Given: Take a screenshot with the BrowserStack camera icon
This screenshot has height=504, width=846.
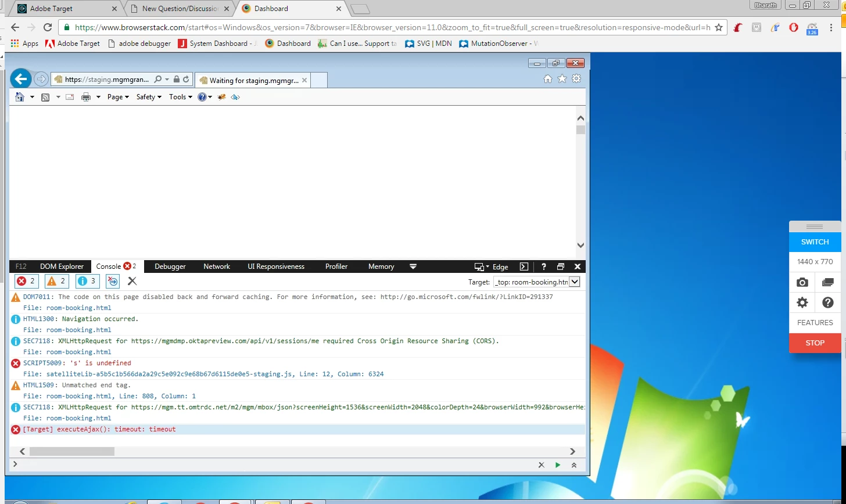Looking at the screenshot, I should tap(802, 282).
